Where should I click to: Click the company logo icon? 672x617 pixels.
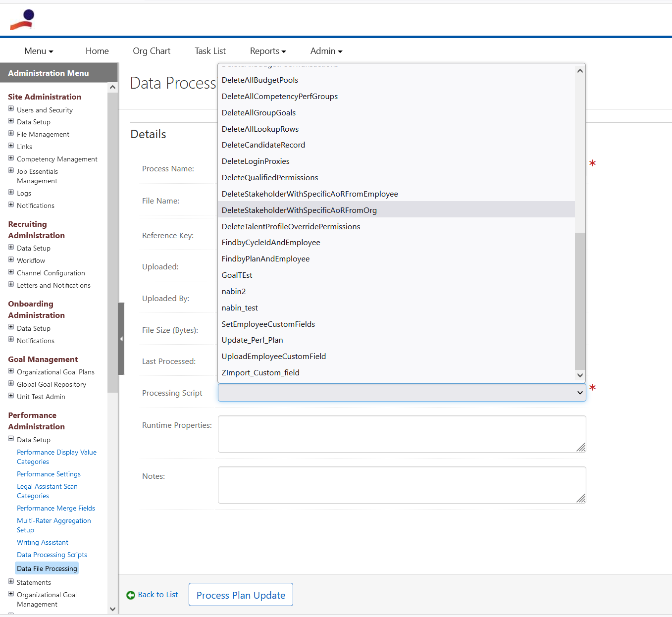click(x=22, y=19)
